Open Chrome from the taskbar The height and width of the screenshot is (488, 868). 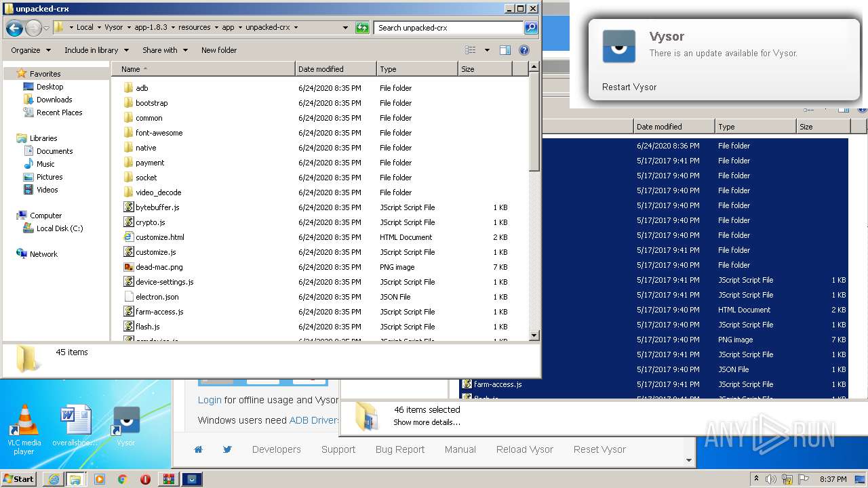tap(122, 479)
